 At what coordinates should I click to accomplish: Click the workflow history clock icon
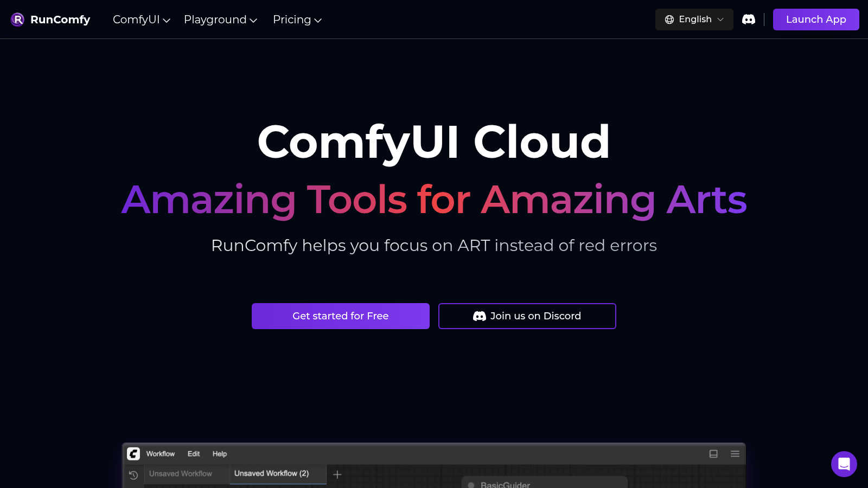pos(133,475)
